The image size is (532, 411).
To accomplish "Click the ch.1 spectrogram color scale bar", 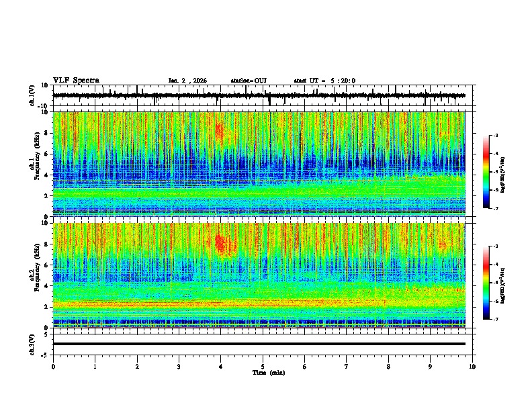I will click(486, 172).
